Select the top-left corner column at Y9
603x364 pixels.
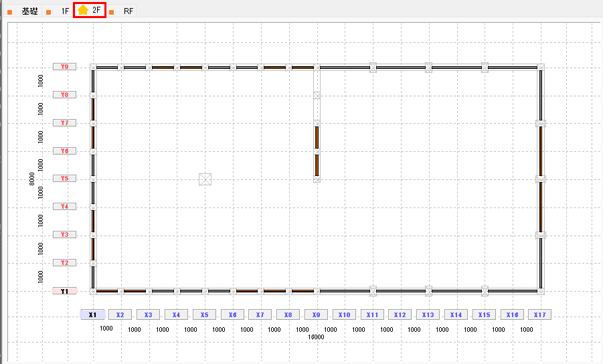click(93, 67)
